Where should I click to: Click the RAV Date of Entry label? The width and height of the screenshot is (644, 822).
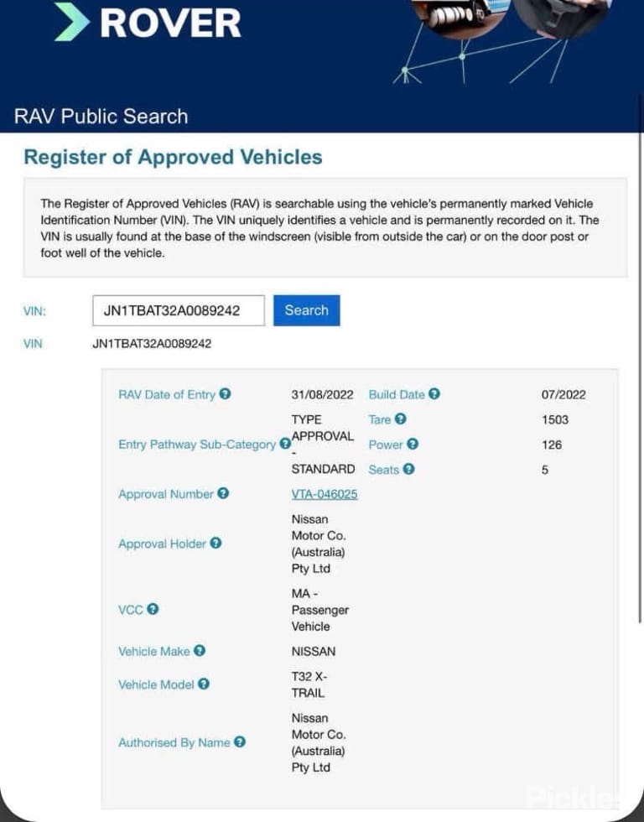pos(167,395)
